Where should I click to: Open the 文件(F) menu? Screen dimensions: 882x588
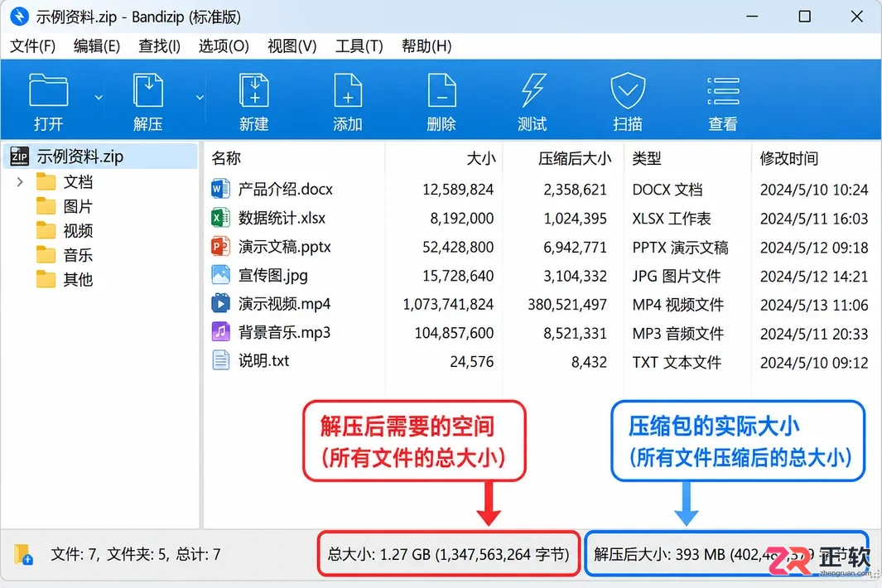(32, 46)
